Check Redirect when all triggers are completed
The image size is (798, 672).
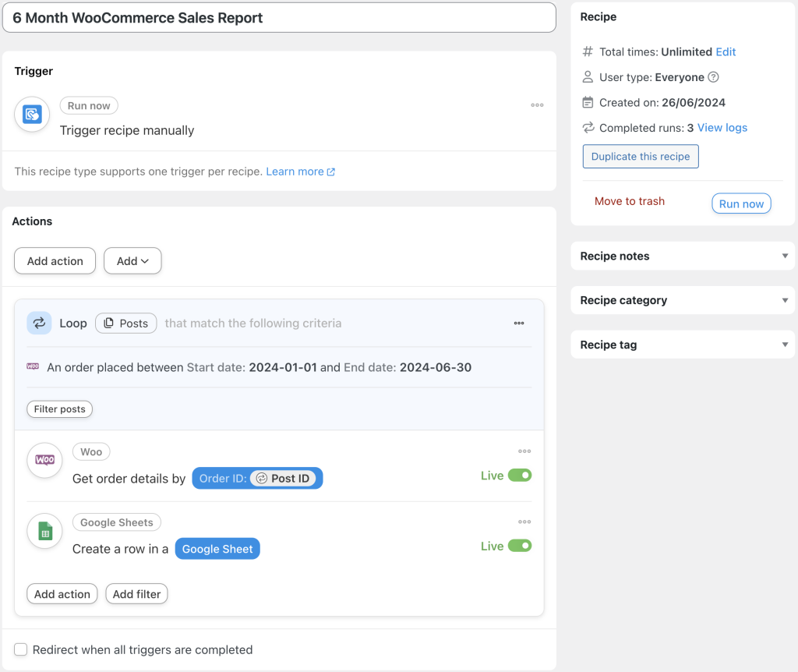click(20, 649)
